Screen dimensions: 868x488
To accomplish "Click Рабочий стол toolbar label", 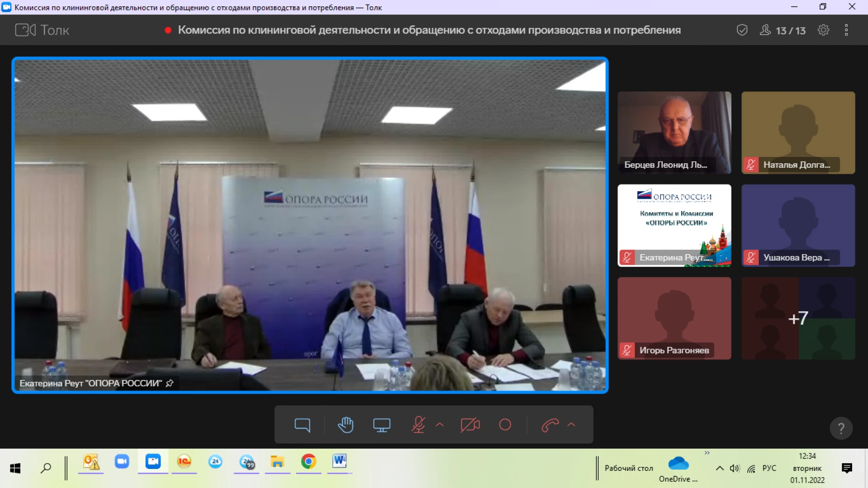I will click(x=628, y=469).
